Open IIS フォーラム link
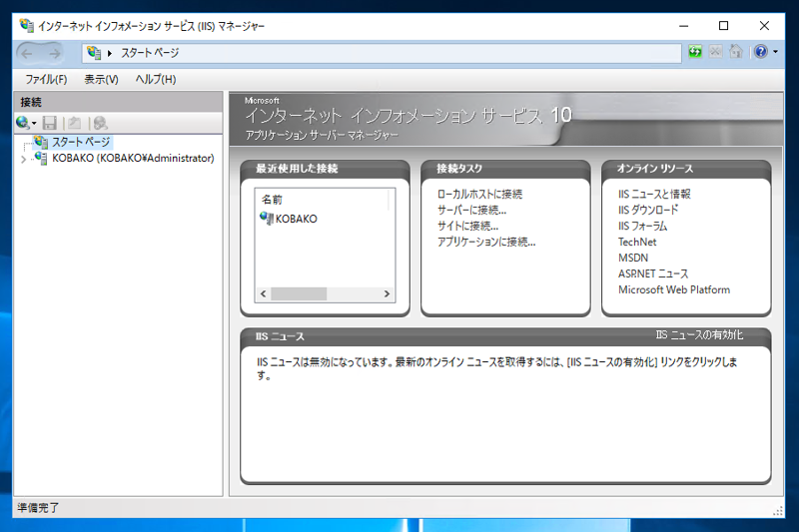 pos(642,226)
